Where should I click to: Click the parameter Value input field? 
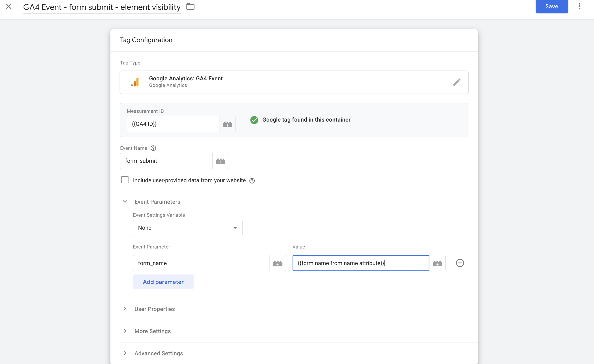[361, 263]
